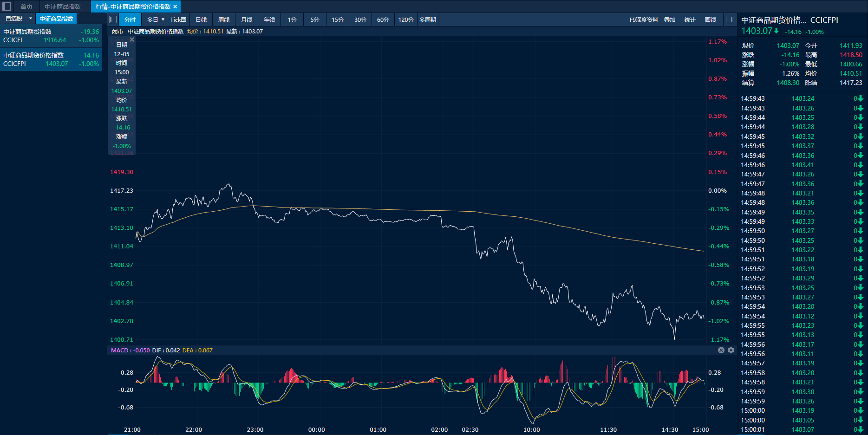Image resolution: width=868 pixels, height=435 pixels.
Task: Toggle the chart's left panel layout icon
Action: coord(113,19)
